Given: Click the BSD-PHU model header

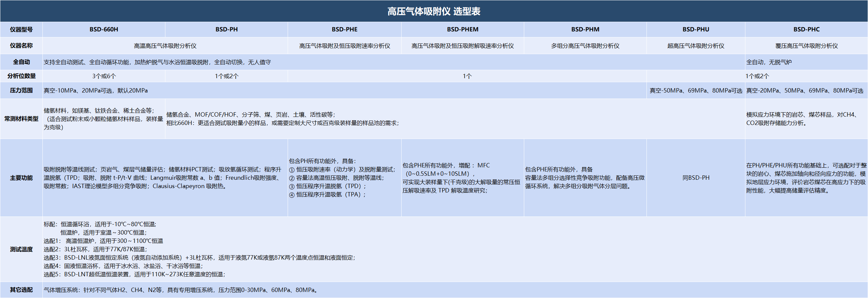Looking at the screenshot, I should tap(696, 29).
